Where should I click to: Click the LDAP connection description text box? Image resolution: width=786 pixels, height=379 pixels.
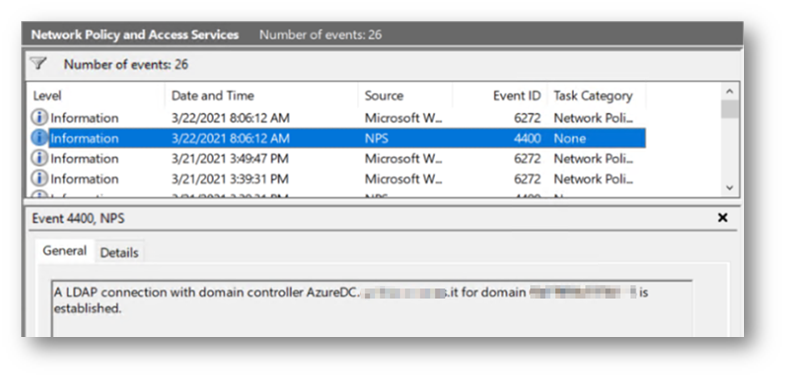[372, 308]
